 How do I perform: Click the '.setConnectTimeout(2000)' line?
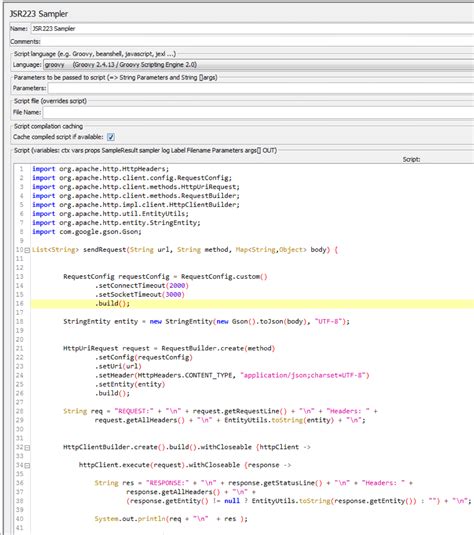coord(142,286)
